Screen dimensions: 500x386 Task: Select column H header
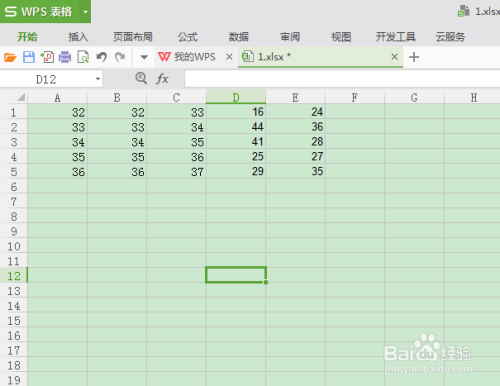473,97
